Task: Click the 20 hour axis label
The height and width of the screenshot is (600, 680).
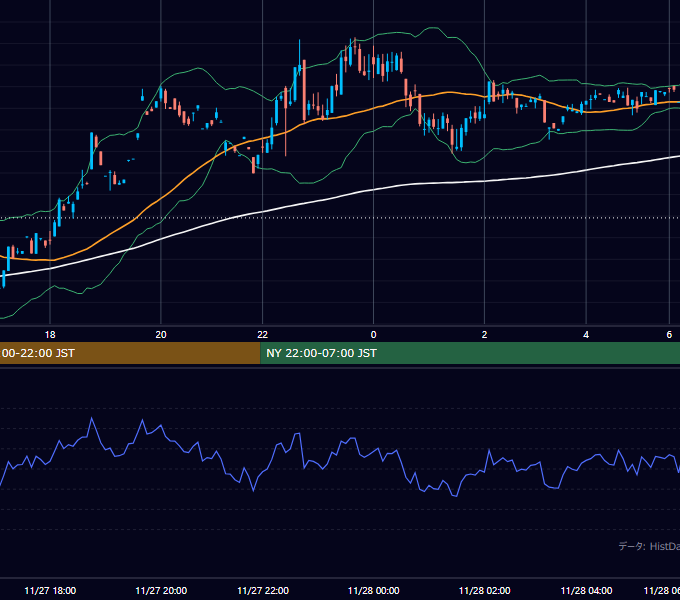Action: [x=161, y=335]
